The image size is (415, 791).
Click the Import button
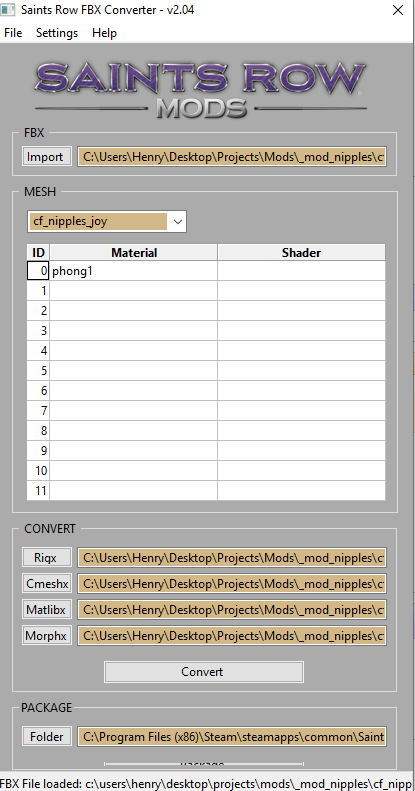click(45, 157)
